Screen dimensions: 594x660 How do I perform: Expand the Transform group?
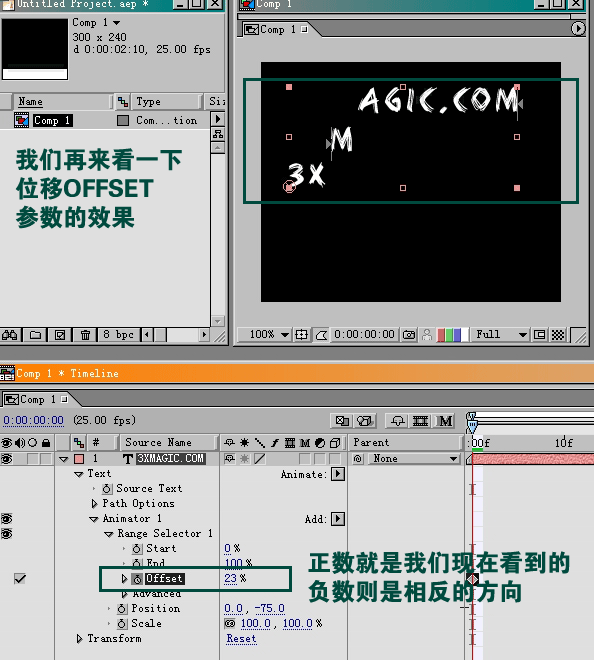[x=79, y=639]
